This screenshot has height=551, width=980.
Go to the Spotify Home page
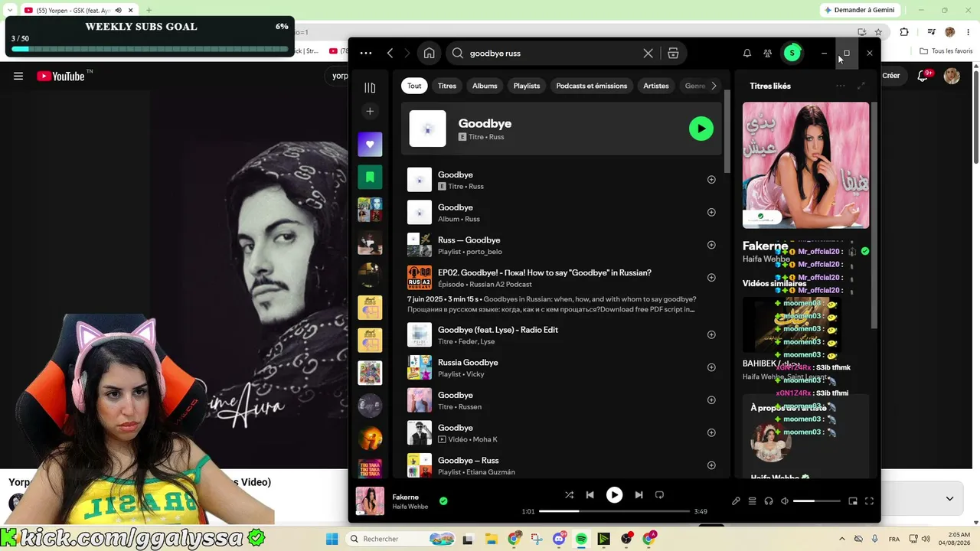[x=429, y=54]
